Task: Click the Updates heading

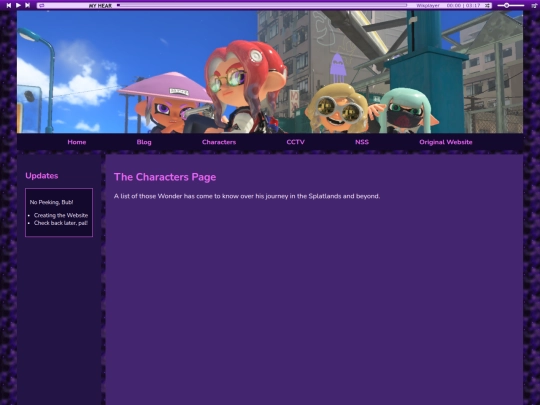Action: click(42, 176)
